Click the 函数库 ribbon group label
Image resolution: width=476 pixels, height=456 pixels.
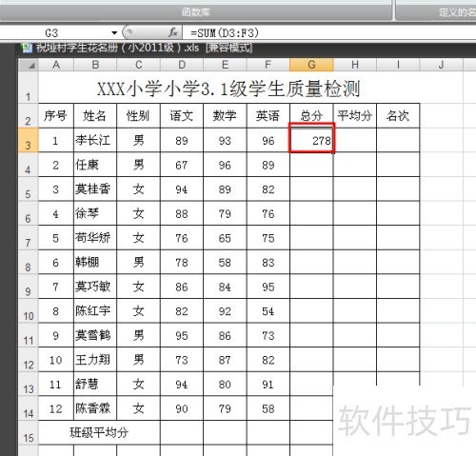click(196, 12)
